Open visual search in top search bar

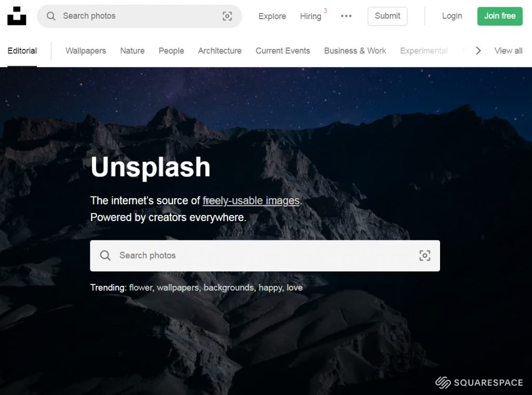click(x=227, y=16)
